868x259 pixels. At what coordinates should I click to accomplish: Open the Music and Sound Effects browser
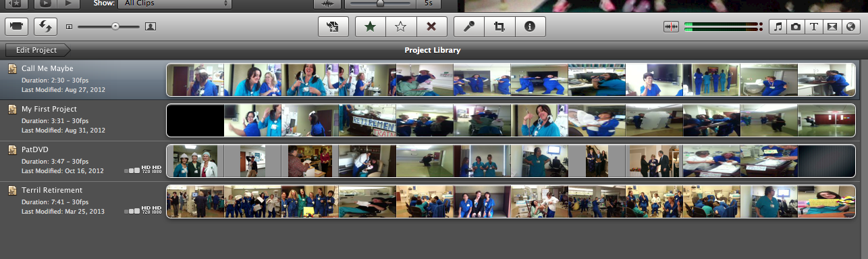click(x=778, y=27)
